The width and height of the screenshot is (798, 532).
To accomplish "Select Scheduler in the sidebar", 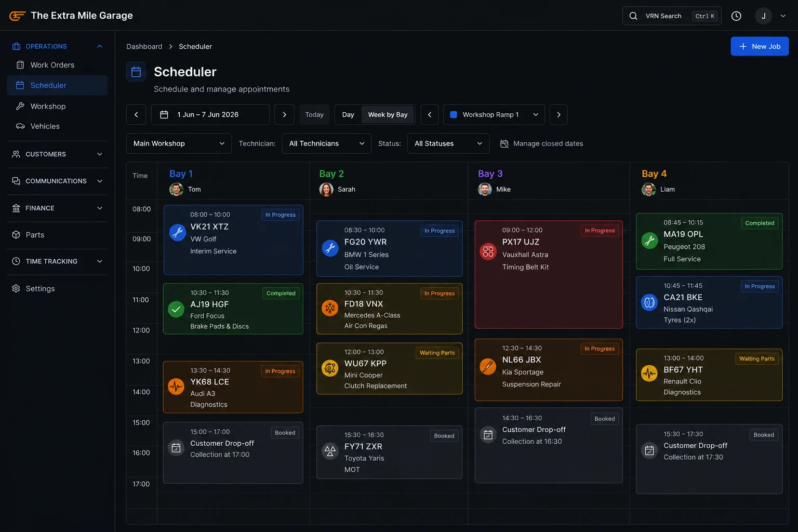I will click(57, 85).
